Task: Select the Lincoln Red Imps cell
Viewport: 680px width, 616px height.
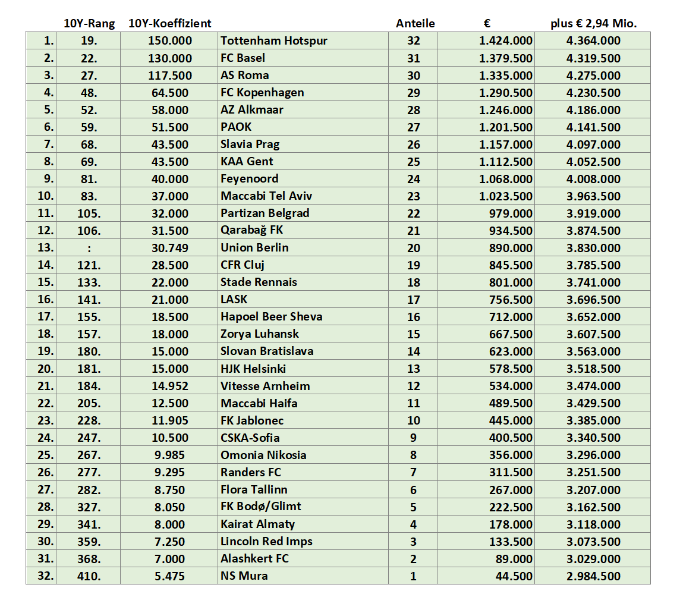Action: coord(303,541)
